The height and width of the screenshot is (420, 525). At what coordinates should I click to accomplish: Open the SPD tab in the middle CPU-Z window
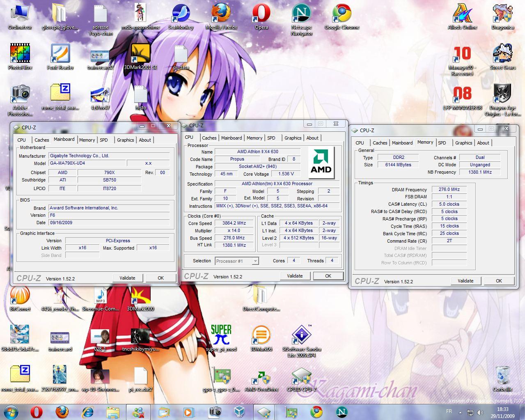(271, 138)
